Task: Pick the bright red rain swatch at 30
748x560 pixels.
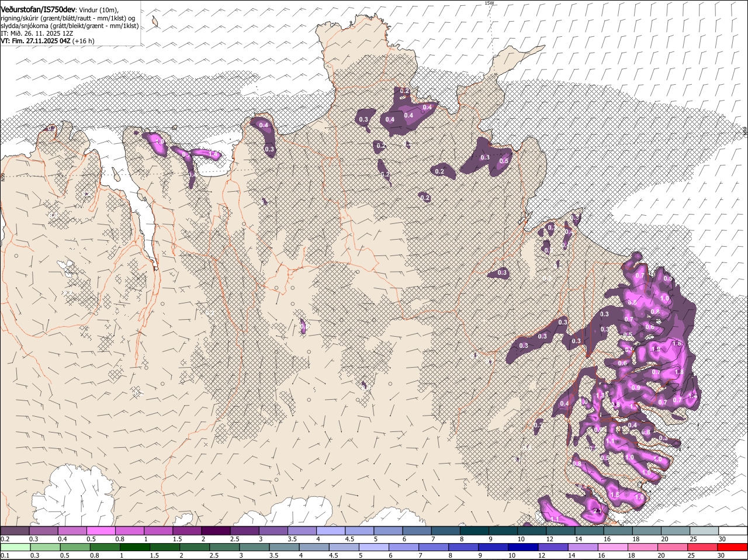Action: tap(732, 547)
